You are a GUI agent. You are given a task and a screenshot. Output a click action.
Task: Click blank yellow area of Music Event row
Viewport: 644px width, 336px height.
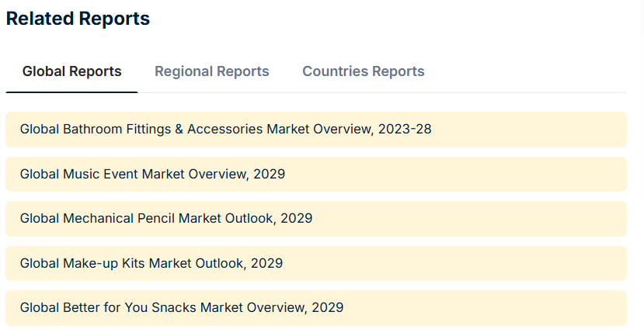466,174
